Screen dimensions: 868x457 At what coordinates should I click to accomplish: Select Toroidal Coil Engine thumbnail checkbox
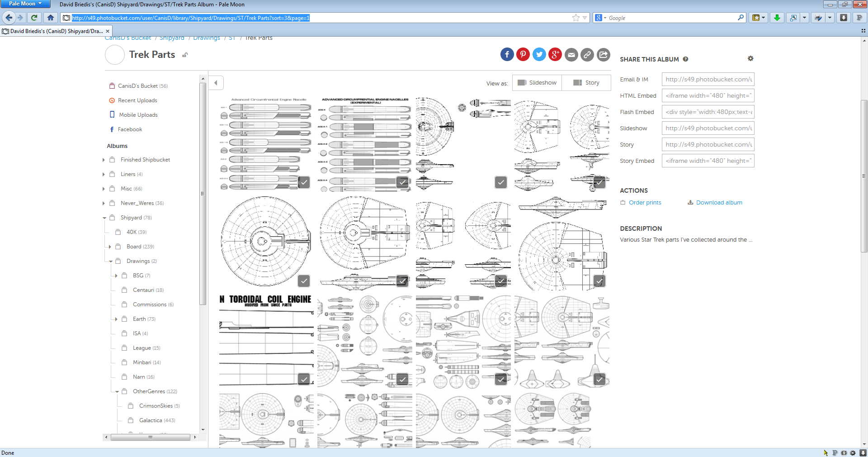pos(304,379)
